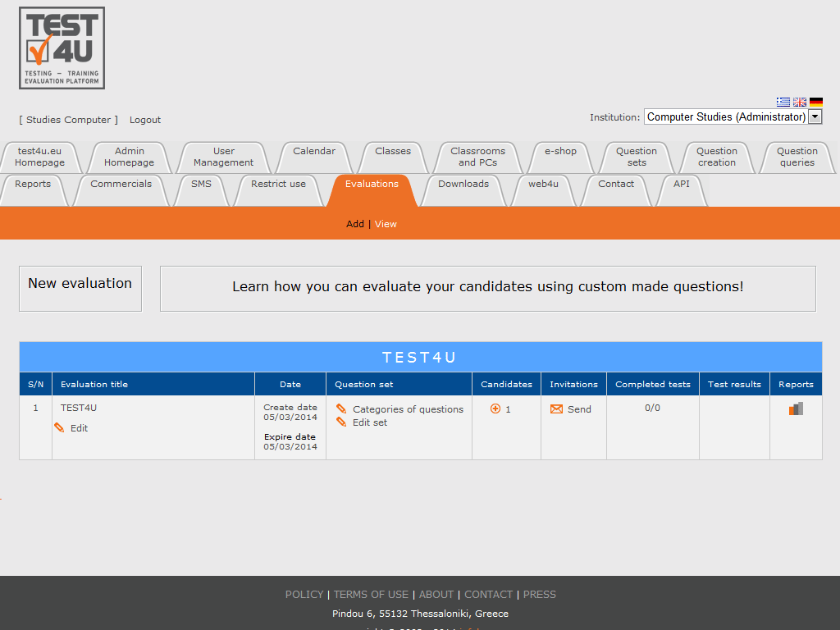Screen dimensions: 840x630
Task: Switch language to Greek flag
Action: pos(783,102)
